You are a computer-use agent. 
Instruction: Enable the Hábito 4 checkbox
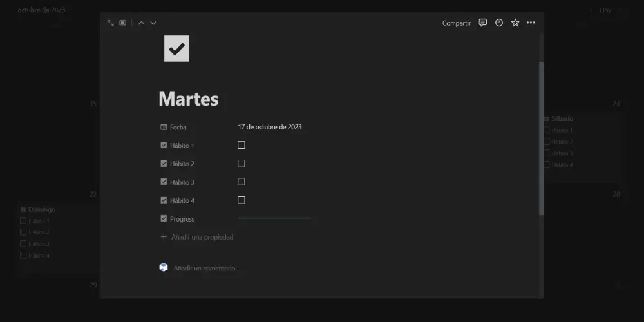tap(241, 200)
